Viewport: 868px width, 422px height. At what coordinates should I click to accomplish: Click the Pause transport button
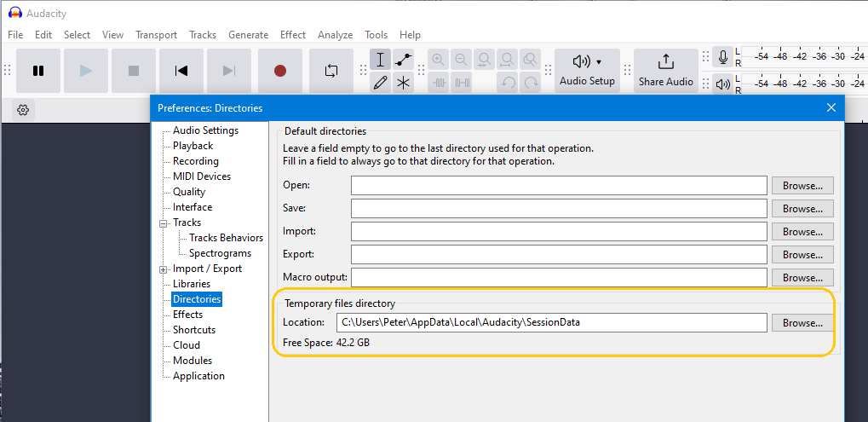[38, 71]
